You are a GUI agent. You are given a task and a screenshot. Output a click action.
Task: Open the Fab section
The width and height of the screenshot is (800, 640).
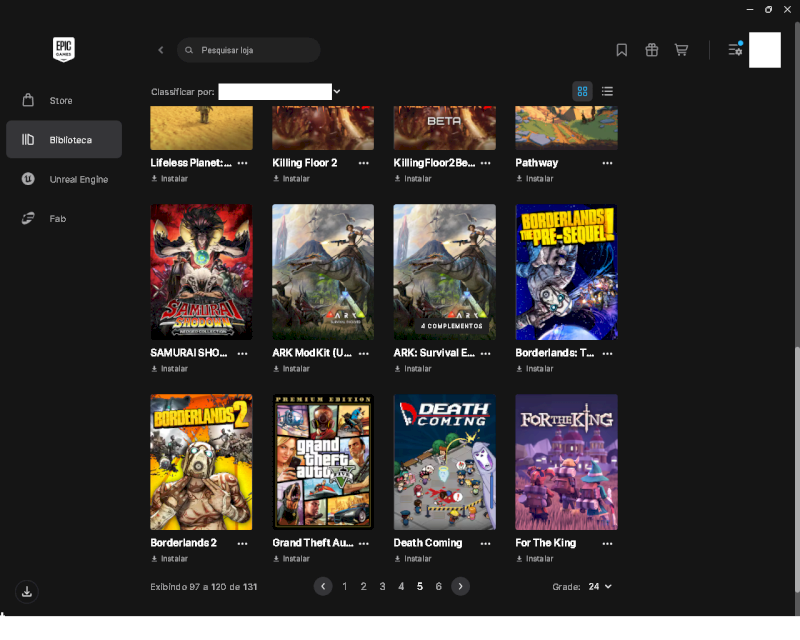click(x=64, y=218)
